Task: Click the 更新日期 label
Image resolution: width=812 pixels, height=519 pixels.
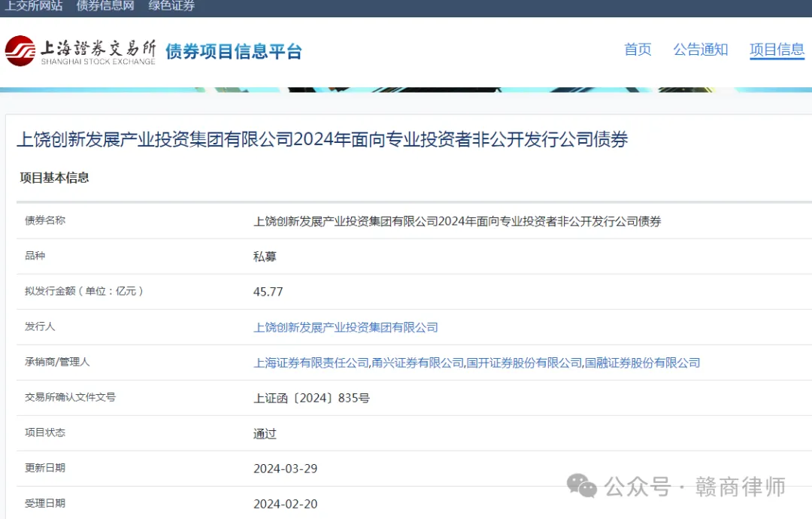Action: tap(45, 468)
